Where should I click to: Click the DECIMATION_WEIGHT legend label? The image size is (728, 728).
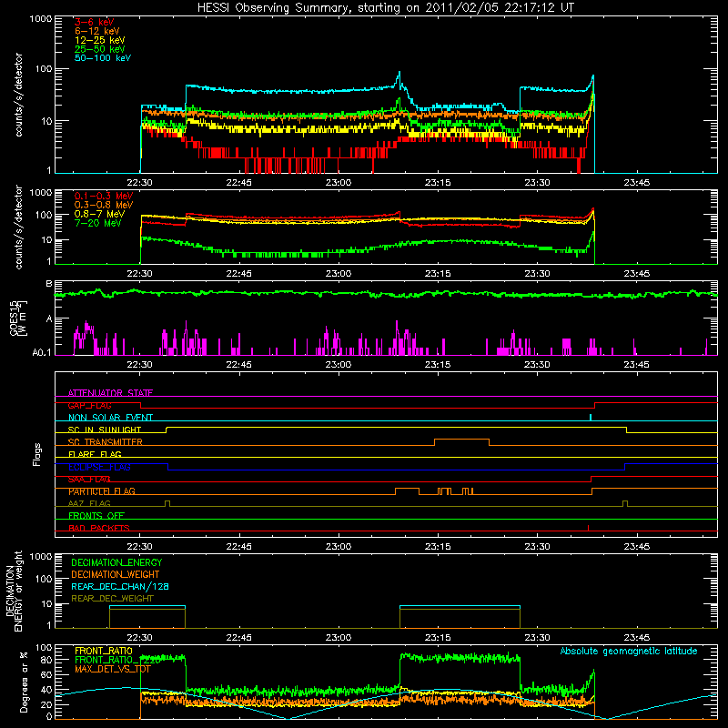(x=116, y=574)
